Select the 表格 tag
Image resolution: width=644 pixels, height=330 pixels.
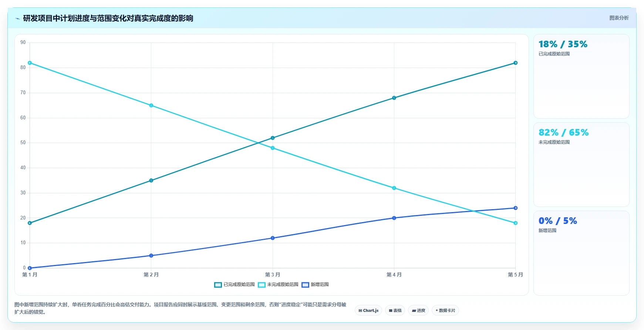point(395,310)
